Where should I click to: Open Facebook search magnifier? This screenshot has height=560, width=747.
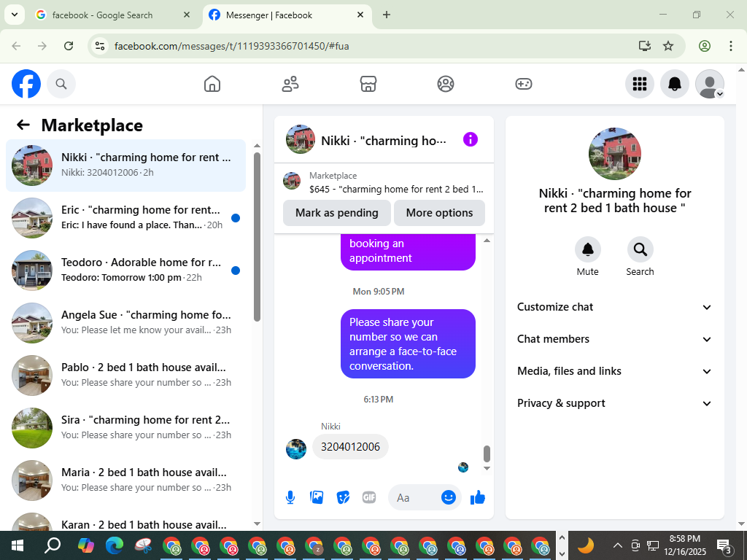(61, 84)
